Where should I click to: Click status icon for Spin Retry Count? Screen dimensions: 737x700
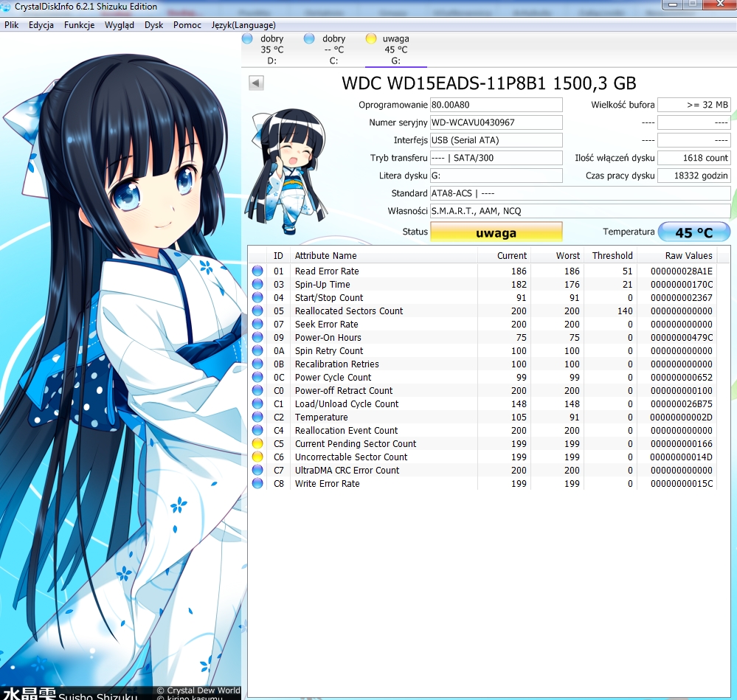pos(257,350)
